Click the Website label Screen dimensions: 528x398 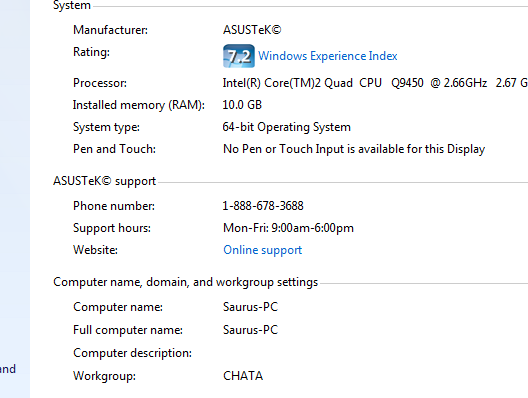(95, 250)
